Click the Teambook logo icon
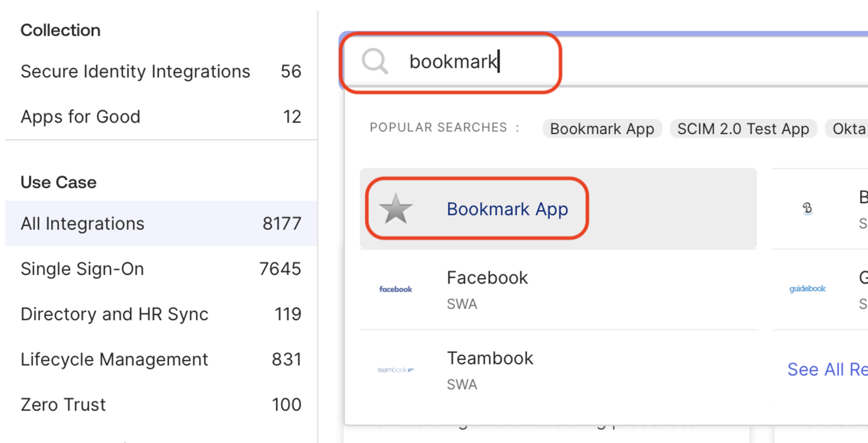868x443 pixels. pos(396,370)
